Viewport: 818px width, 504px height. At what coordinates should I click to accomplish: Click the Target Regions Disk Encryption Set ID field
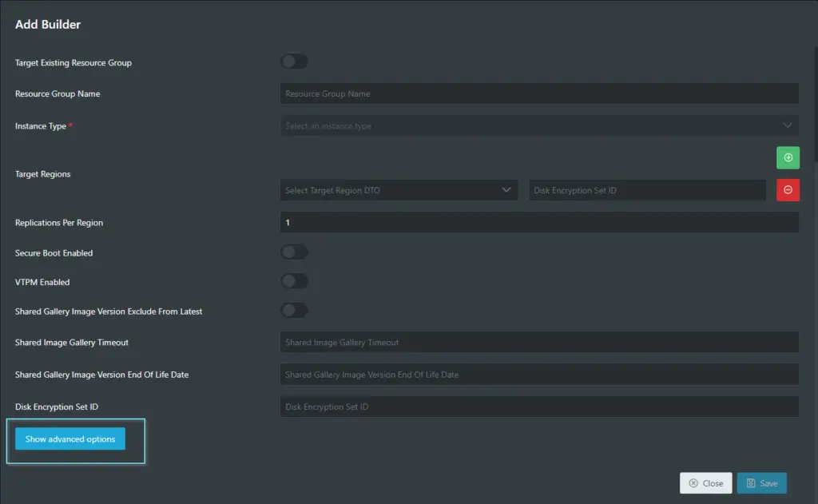647,190
